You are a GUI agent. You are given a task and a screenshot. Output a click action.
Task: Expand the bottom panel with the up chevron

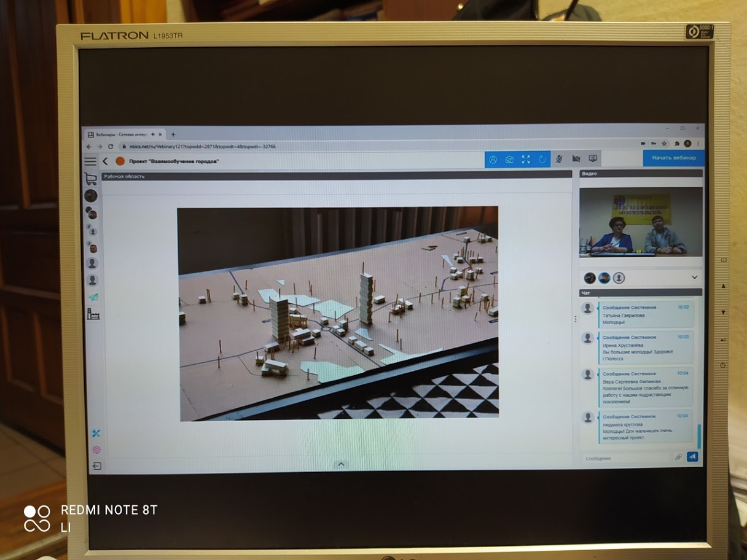pyautogui.click(x=341, y=464)
